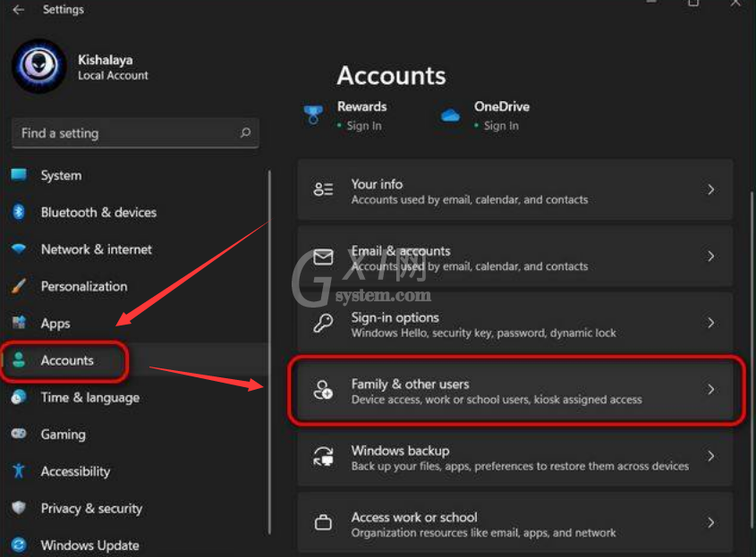Click the System monitor icon in sidebar
Viewport: 756px width, 557px height.
(19, 174)
